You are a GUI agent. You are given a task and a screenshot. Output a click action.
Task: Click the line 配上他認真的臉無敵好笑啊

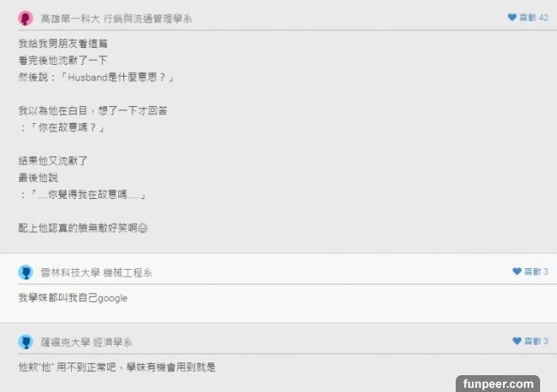(78, 228)
